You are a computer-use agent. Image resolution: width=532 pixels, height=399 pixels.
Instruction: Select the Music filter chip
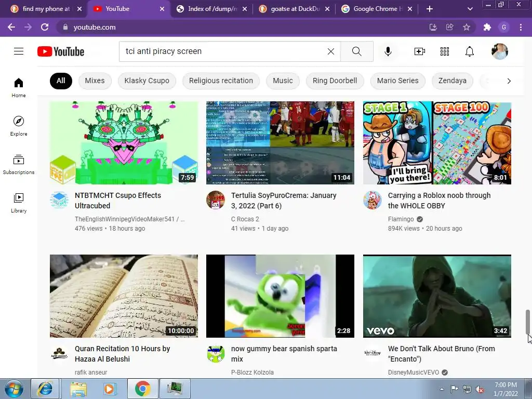pyautogui.click(x=283, y=81)
